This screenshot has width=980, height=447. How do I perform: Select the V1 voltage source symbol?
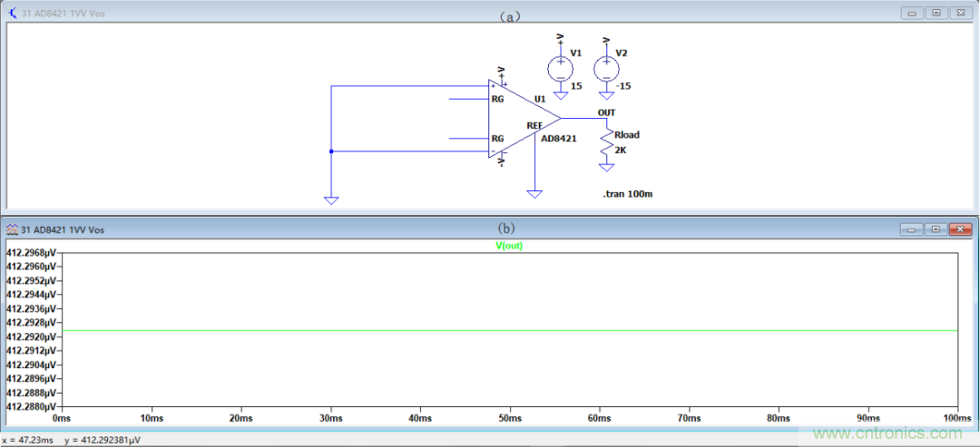pos(561,68)
